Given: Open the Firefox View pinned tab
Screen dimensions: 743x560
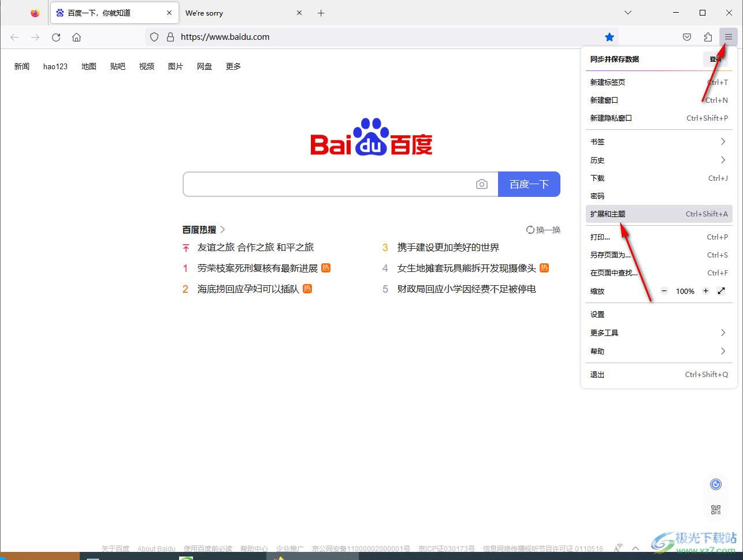Looking at the screenshot, I should [35, 13].
